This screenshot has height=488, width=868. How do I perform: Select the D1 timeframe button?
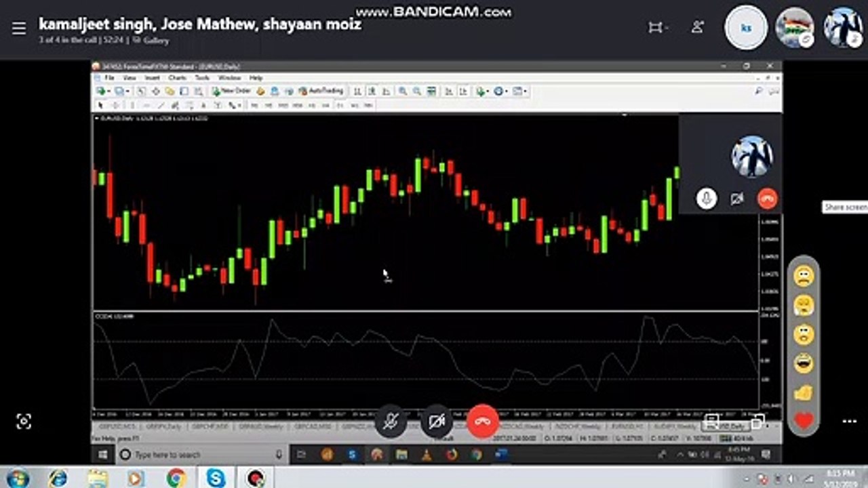tap(340, 106)
